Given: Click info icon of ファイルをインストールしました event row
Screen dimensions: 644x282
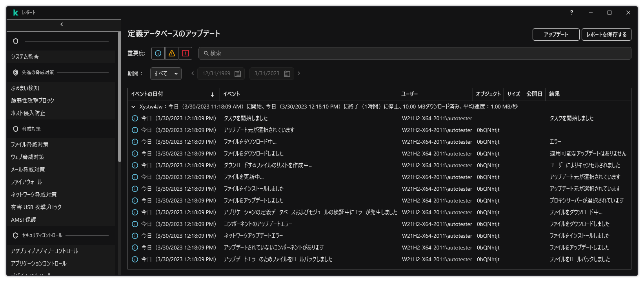Looking at the screenshot, I should [135, 189].
